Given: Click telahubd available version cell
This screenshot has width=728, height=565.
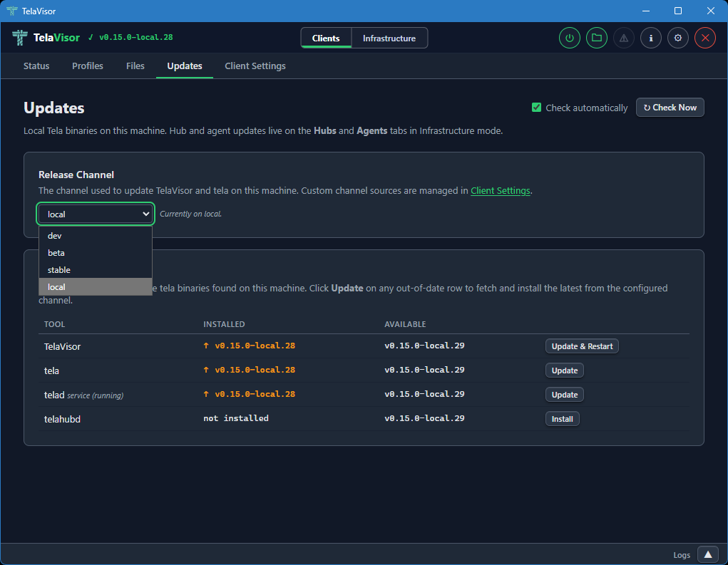Looking at the screenshot, I should click(x=424, y=418).
